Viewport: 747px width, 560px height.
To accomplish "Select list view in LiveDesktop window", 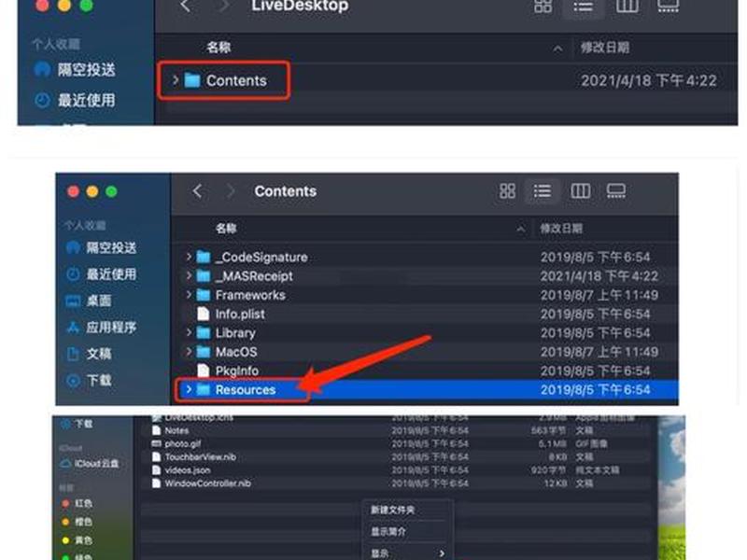I will pos(583,7).
